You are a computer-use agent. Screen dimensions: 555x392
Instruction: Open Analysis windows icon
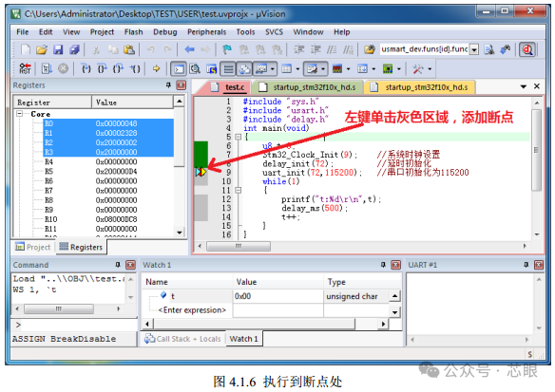coord(337,69)
